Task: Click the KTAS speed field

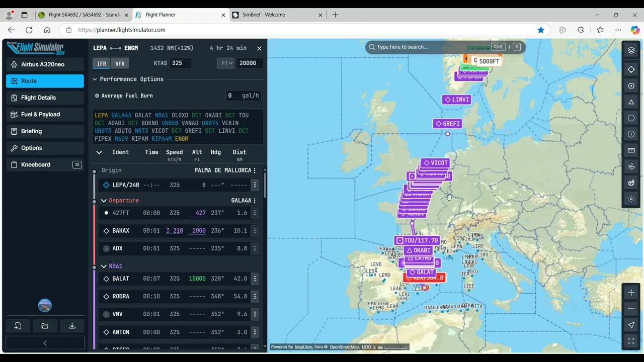Action: 181,63
